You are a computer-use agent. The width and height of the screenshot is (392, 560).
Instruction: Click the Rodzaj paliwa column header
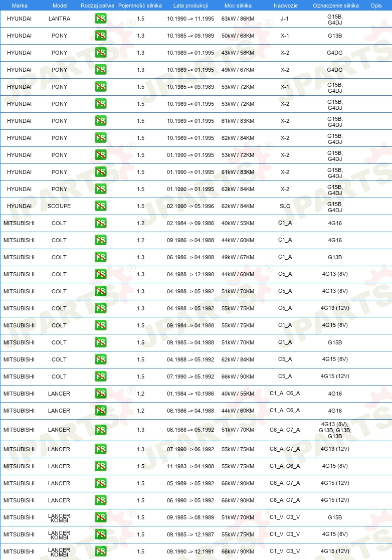(x=97, y=6)
